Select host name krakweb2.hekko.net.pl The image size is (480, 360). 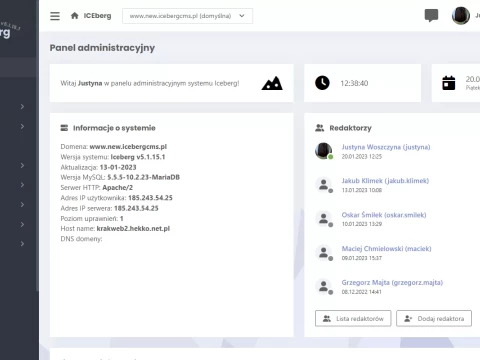tap(133, 229)
